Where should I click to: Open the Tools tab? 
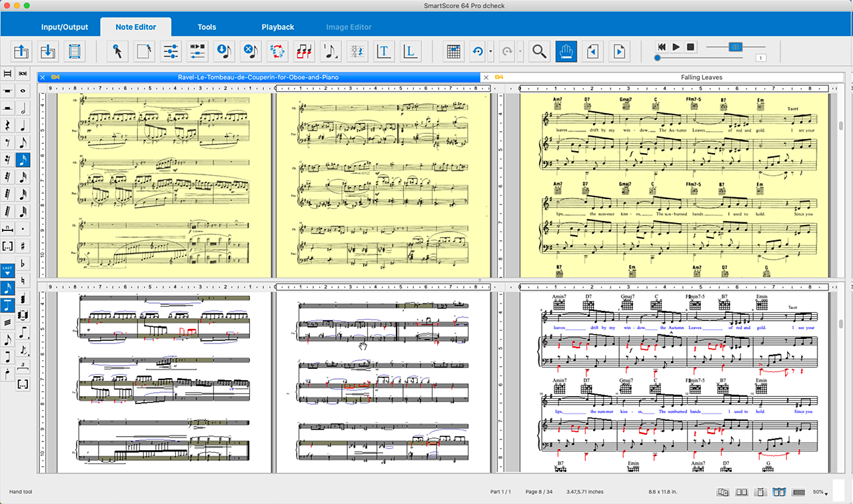click(x=207, y=27)
